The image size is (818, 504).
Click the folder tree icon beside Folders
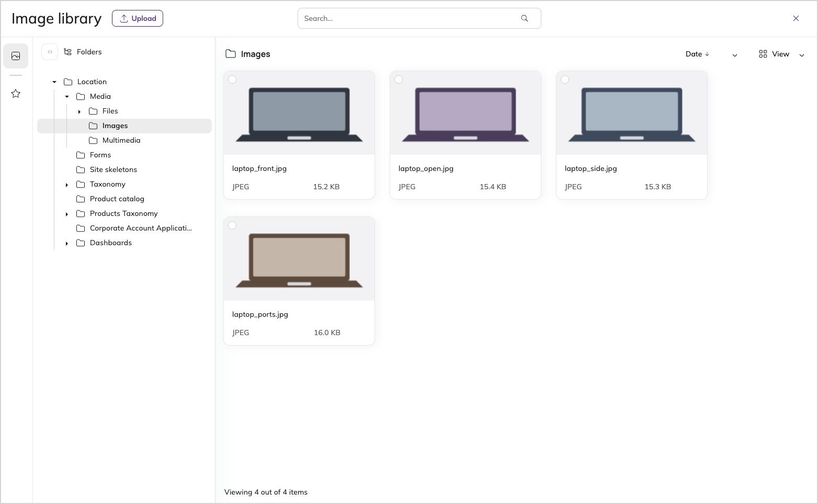68,52
